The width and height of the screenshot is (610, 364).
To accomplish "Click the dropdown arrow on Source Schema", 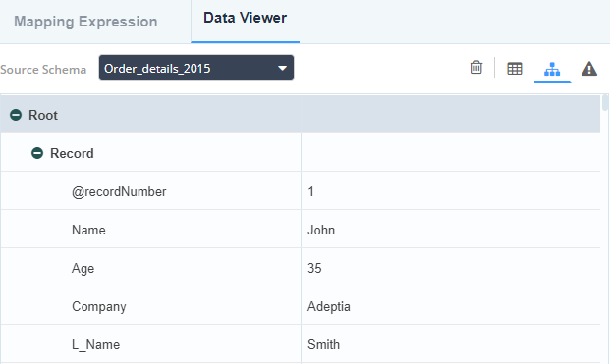I will coord(283,69).
